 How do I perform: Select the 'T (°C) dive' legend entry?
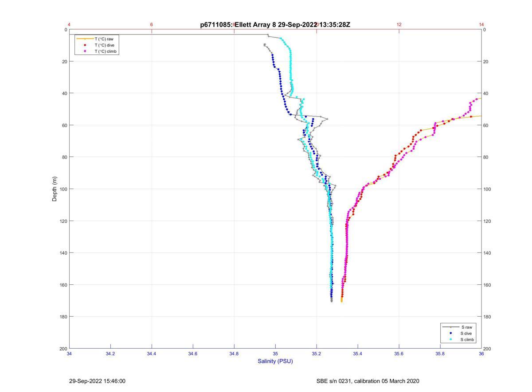click(104, 45)
